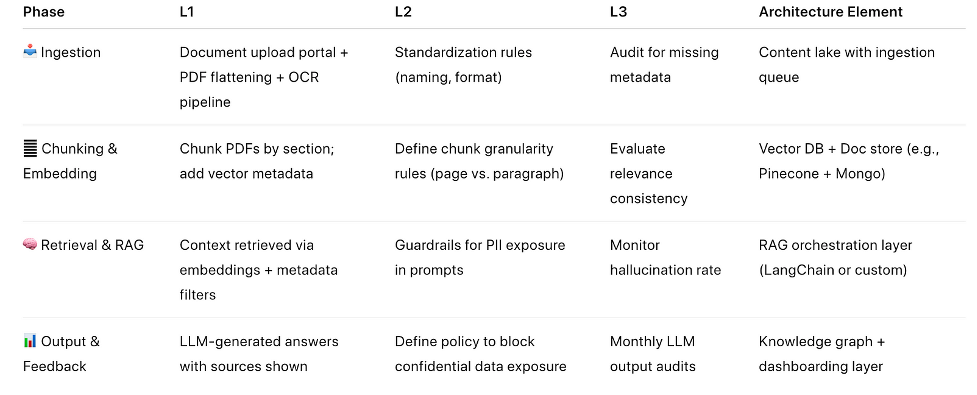977x395 pixels.
Task: Select the Phase column header
Action: pyautogui.click(x=44, y=12)
